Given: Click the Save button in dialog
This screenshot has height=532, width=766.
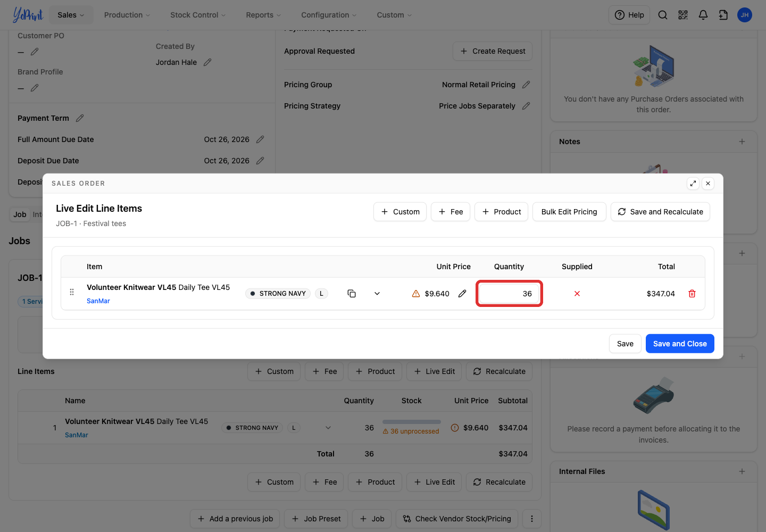Looking at the screenshot, I should click(625, 344).
